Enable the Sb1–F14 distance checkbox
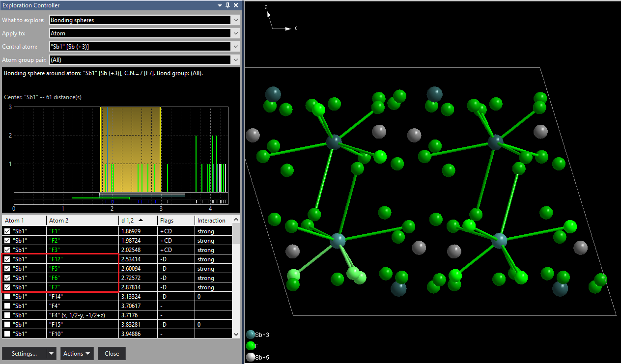Viewport: 621px width, 364px height. pos(7,296)
